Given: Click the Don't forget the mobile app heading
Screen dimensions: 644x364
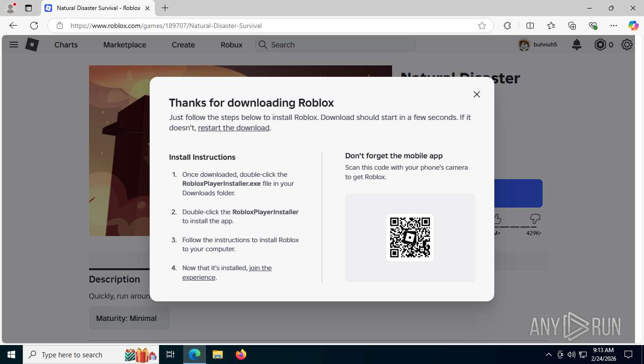Looking at the screenshot, I should coord(394,155).
